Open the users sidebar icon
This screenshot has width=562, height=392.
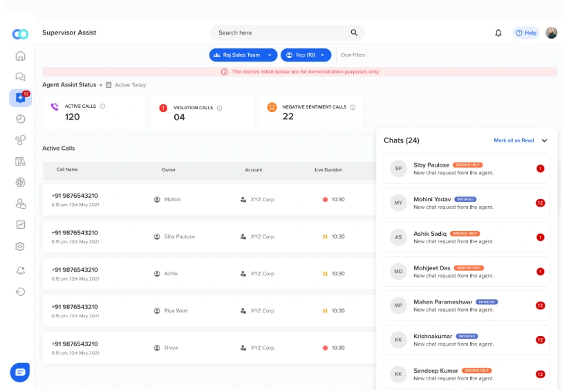coord(21,203)
